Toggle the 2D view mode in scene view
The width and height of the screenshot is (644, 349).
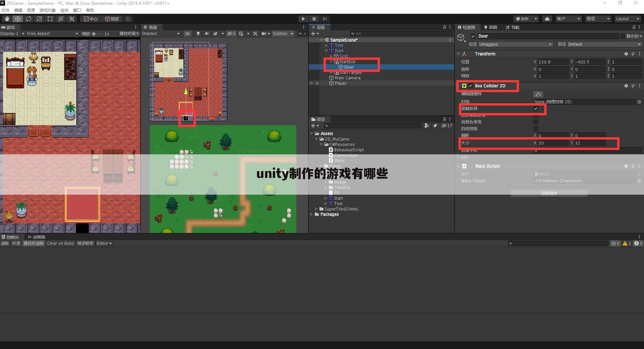187,34
